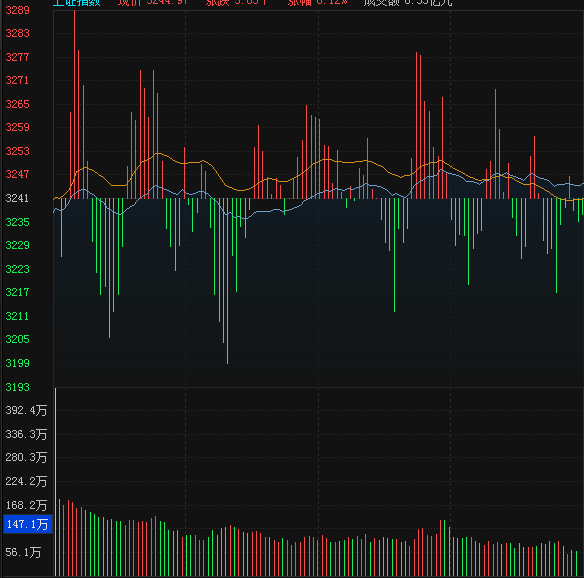Select the 56.1万 volume label
The image size is (584, 578).
(x=23, y=552)
